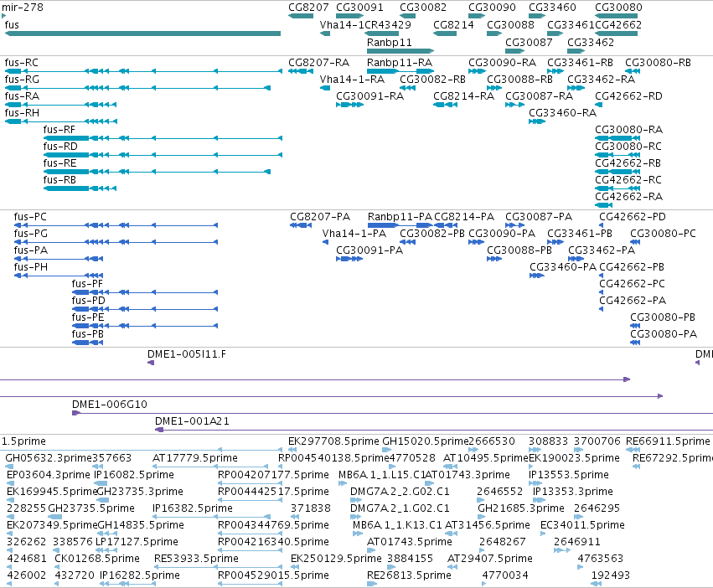Select the CG30090 gene label

492,8
